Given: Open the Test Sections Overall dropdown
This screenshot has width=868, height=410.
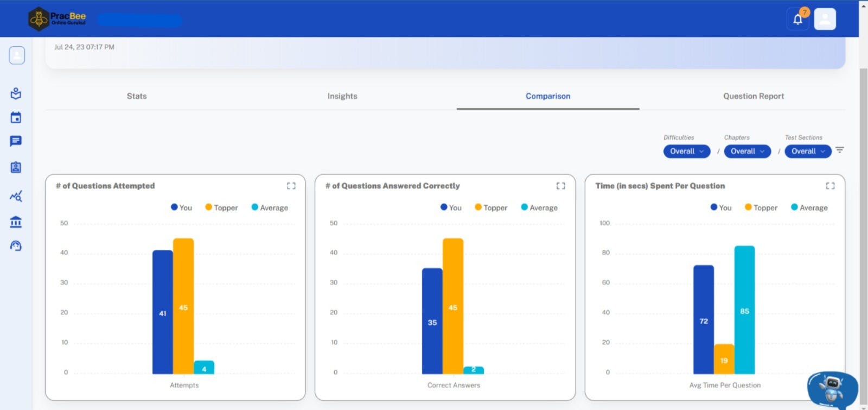Looking at the screenshot, I should 808,152.
